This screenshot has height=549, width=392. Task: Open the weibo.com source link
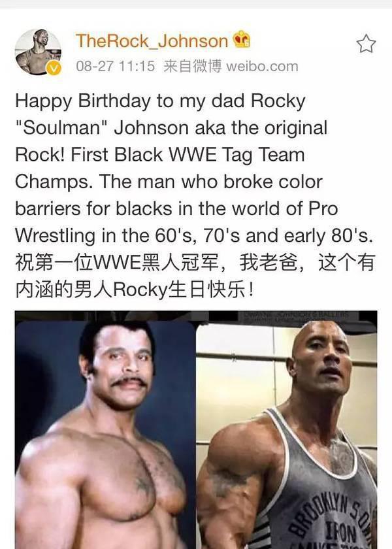[262, 66]
